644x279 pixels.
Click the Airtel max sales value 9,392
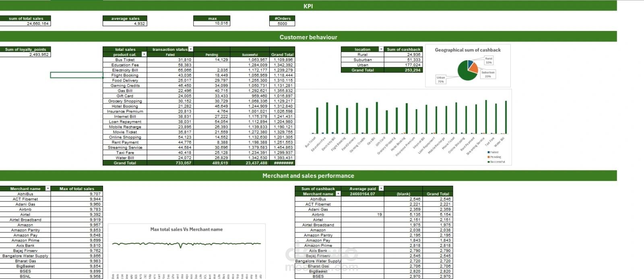pyautogui.click(x=76, y=215)
